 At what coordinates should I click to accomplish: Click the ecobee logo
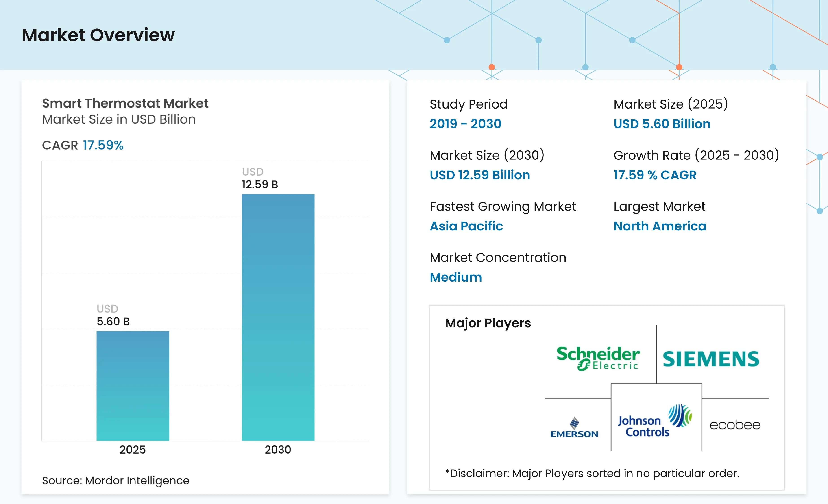click(735, 425)
